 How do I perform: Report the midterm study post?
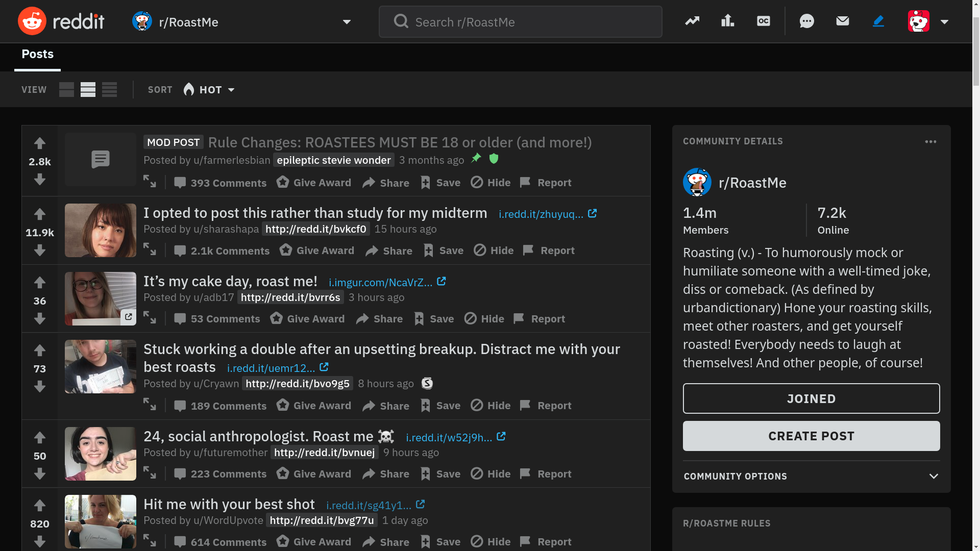click(x=548, y=251)
